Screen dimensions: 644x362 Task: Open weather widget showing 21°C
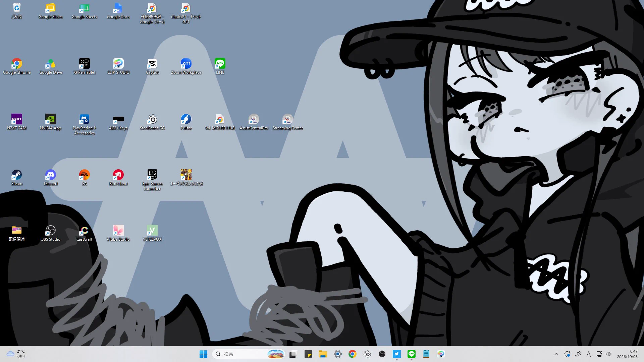(x=16, y=354)
